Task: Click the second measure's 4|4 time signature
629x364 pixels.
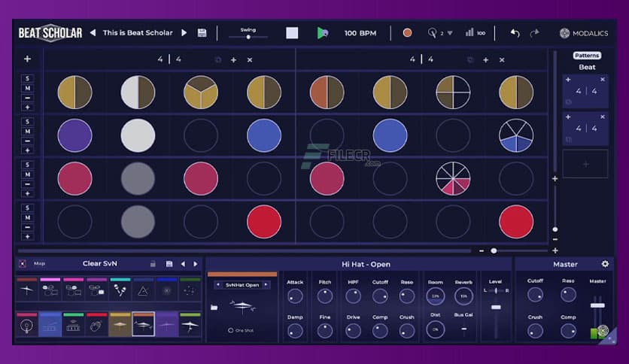Action: [421, 59]
